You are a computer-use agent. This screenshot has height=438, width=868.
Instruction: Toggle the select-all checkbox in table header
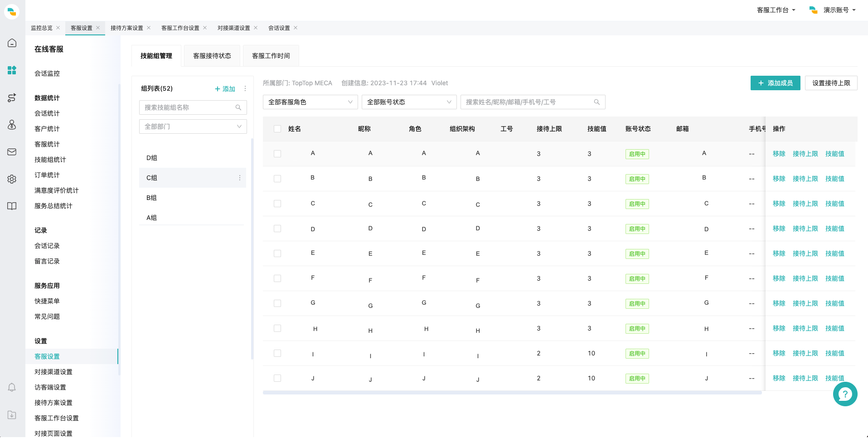pyautogui.click(x=277, y=129)
